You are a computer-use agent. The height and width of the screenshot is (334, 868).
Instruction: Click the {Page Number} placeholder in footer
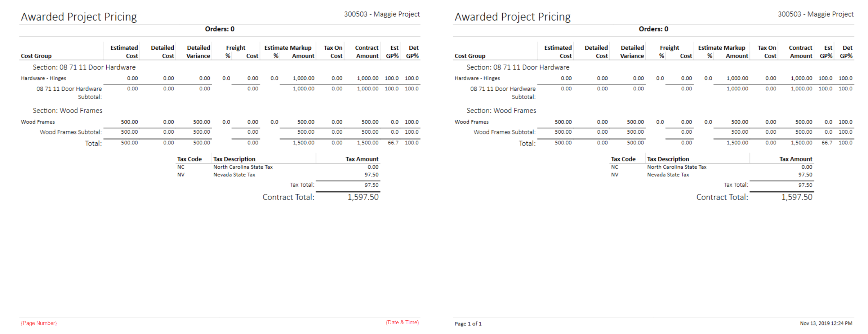tap(39, 323)
